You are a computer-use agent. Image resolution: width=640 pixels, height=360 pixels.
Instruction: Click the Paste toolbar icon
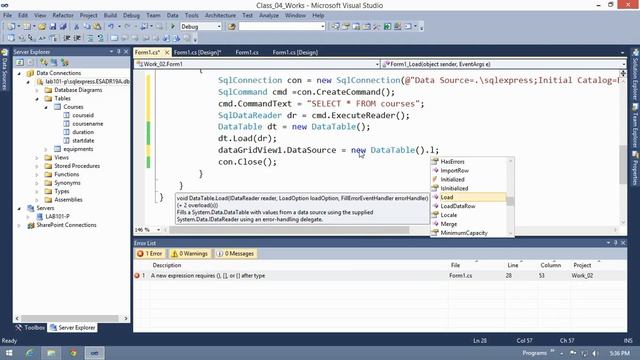coord(97,27)
